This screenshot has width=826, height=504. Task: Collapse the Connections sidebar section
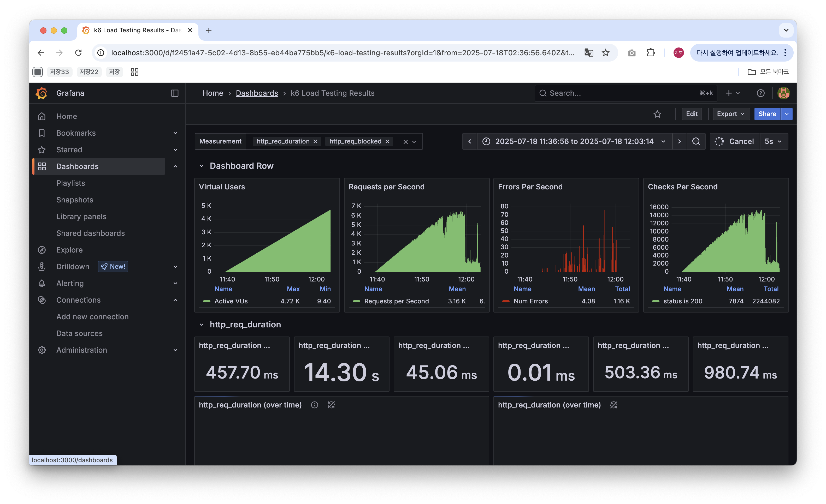pyautogui.click(x=175, y=300)
